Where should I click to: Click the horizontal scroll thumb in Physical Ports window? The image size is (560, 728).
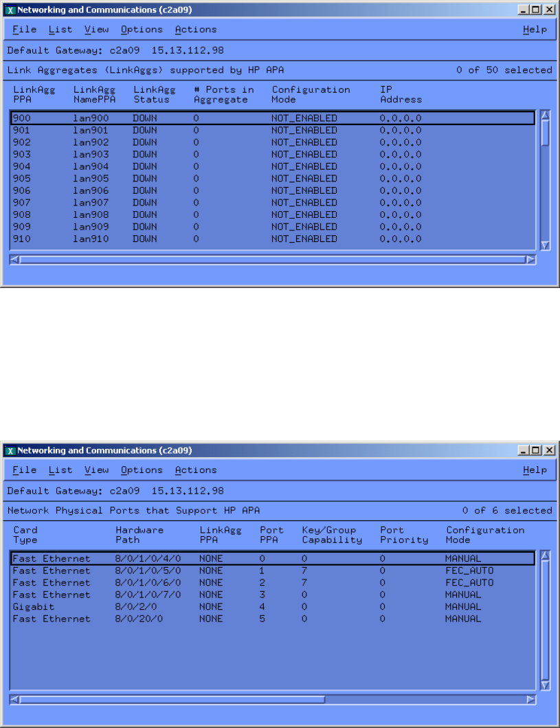(172, 700)
